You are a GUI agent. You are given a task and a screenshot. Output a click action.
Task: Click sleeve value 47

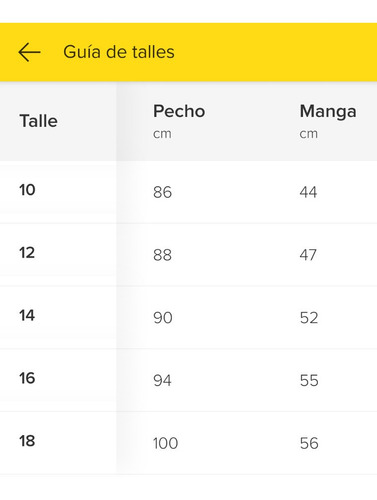pos(308,255)
